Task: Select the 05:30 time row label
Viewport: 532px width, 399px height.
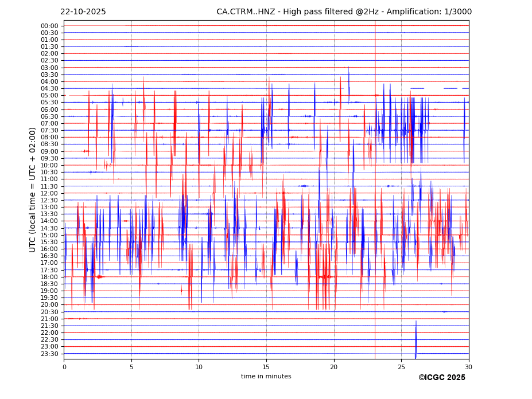Action: [49, 103]
